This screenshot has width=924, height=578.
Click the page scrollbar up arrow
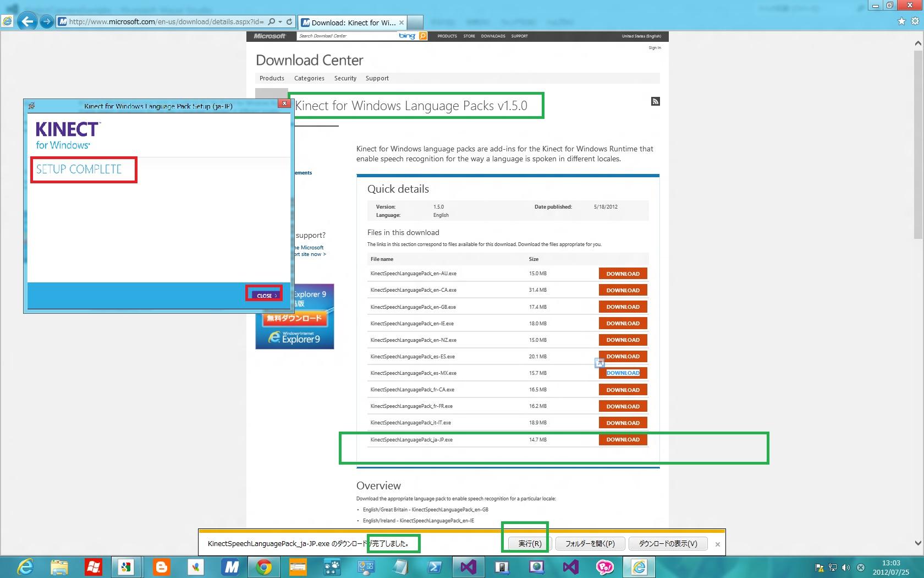point(918,43)
